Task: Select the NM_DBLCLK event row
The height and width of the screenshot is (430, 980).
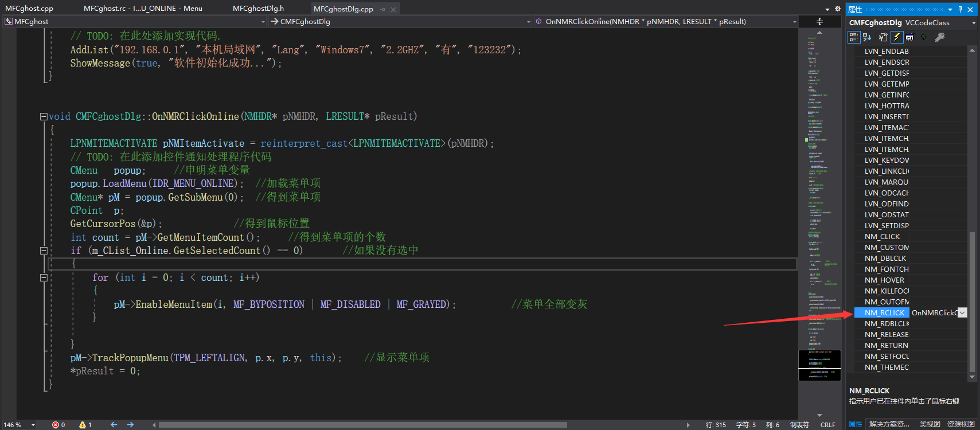Action: click(x=885, y=259)
